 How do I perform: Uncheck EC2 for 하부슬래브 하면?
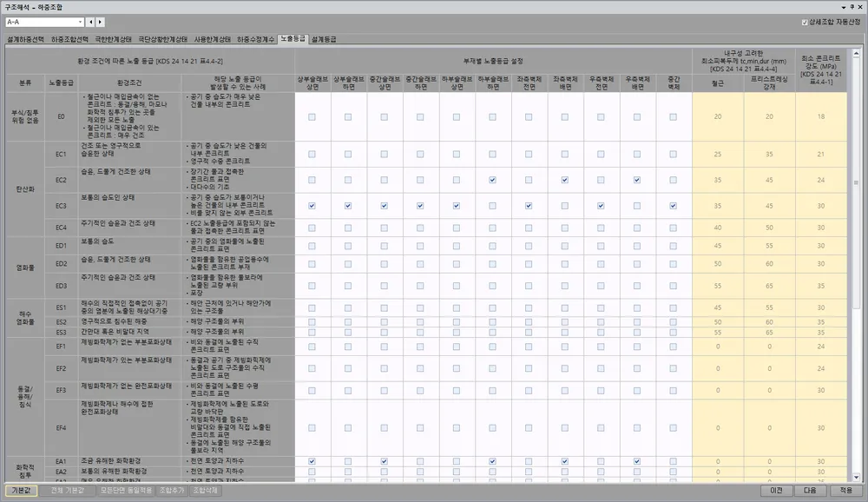[x=493, y=180]
